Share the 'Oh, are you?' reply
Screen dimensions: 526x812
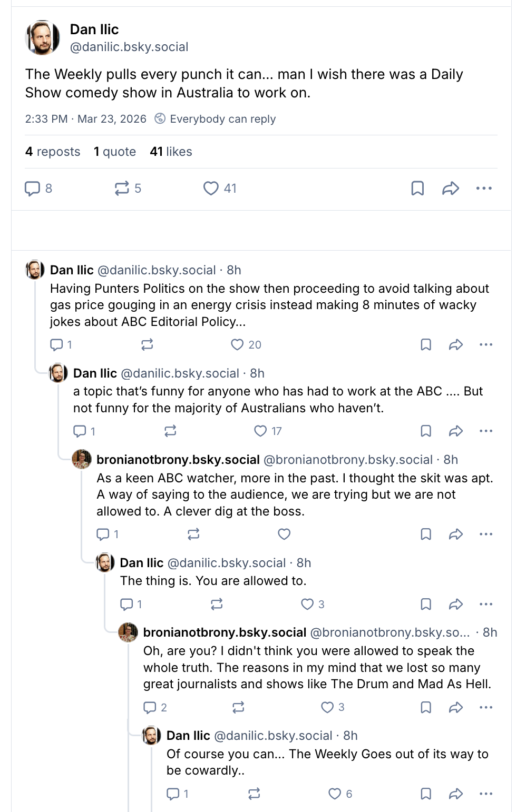456,707
